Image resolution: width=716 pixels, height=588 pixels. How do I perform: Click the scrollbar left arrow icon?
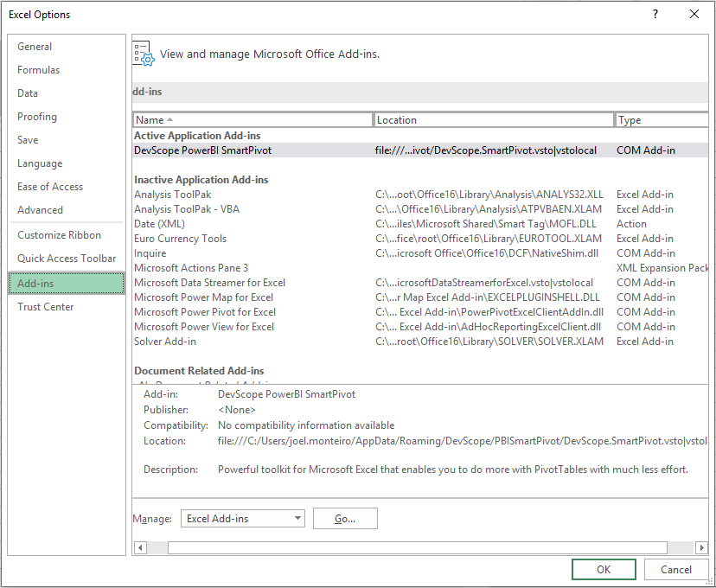pos(139,547)
